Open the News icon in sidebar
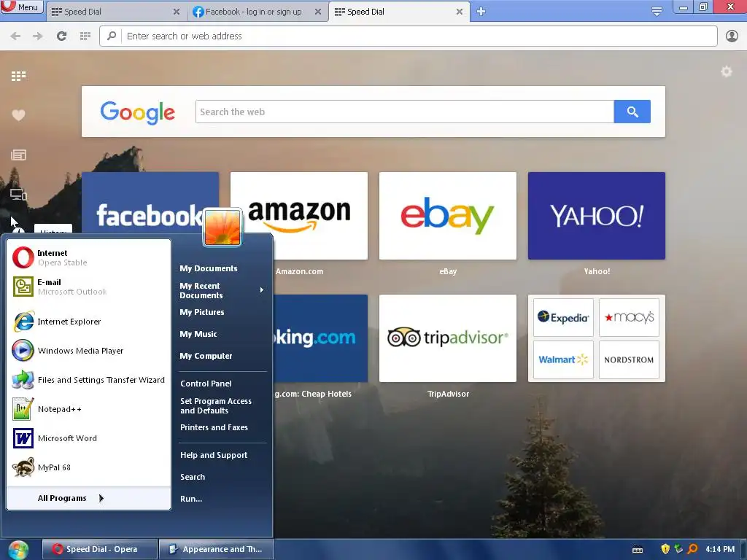The image size is (747, 560). click(x=18, y=155)
